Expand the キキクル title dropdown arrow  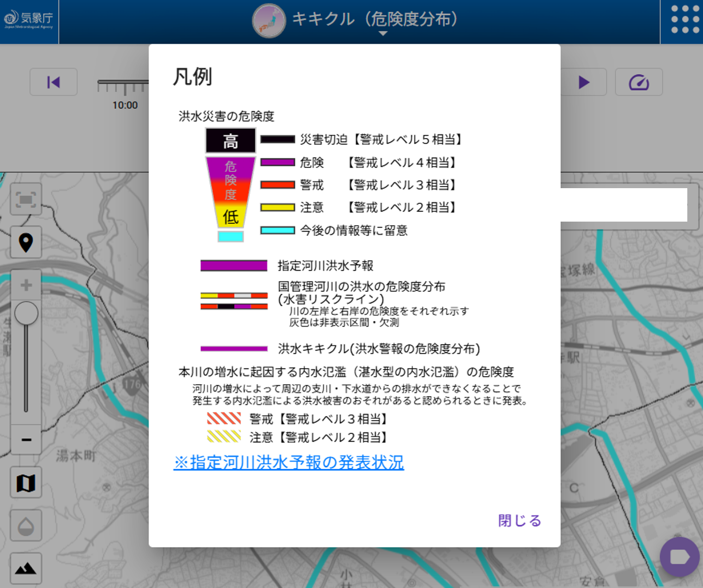click(383, 33)
